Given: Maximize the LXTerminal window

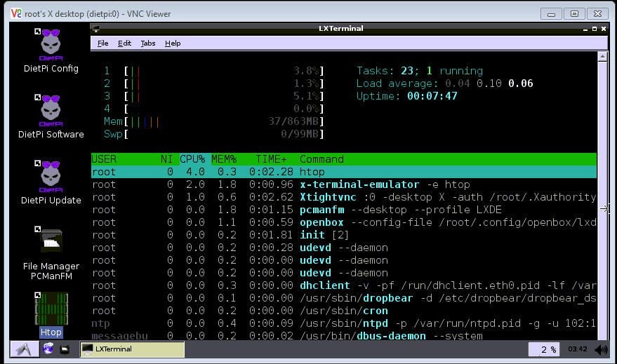Looking at the screenshot, I should point(594,29).
